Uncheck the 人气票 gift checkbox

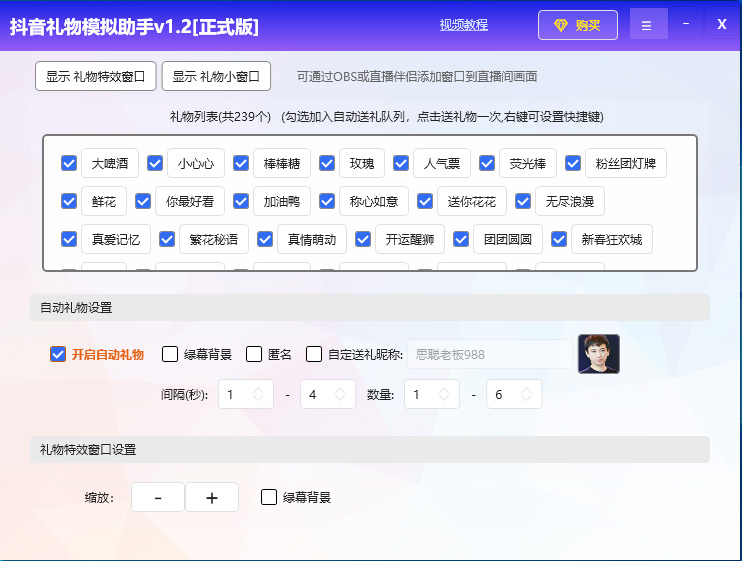(401, 163)
